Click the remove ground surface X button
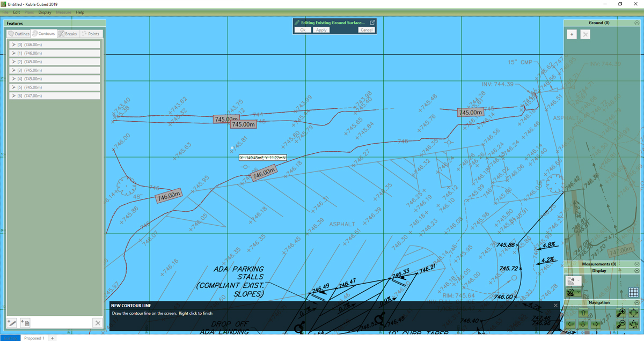Screen dimensions: 644x341 [x=586, y=34]
